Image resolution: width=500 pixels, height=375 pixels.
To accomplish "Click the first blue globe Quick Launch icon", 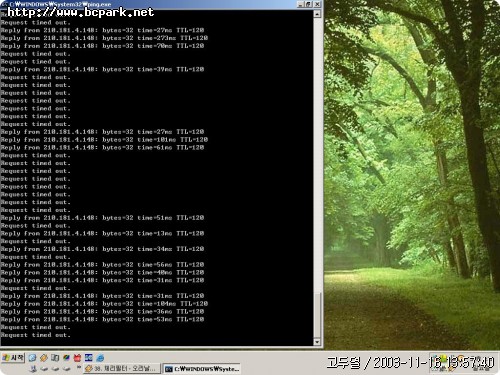I will pos(32,358).
